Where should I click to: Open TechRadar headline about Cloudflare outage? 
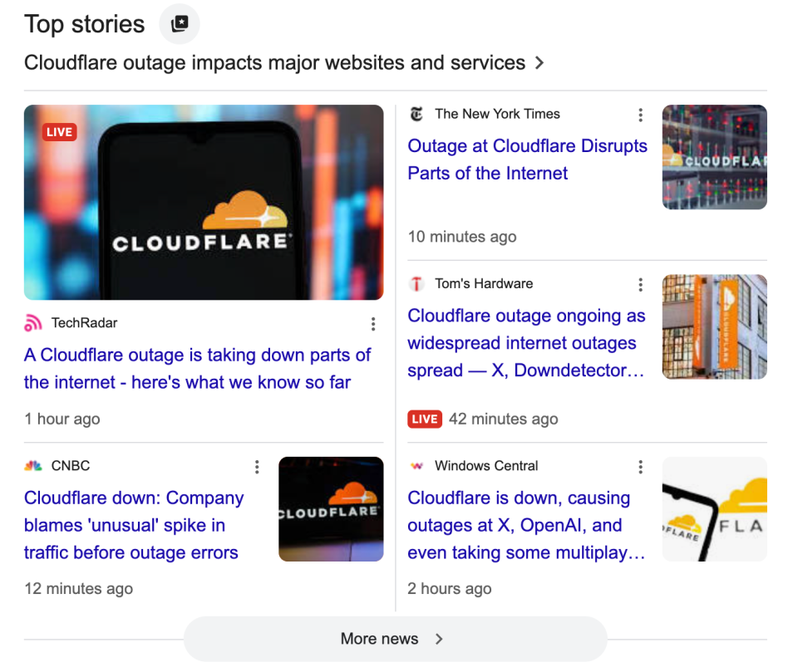pos(197,369)
